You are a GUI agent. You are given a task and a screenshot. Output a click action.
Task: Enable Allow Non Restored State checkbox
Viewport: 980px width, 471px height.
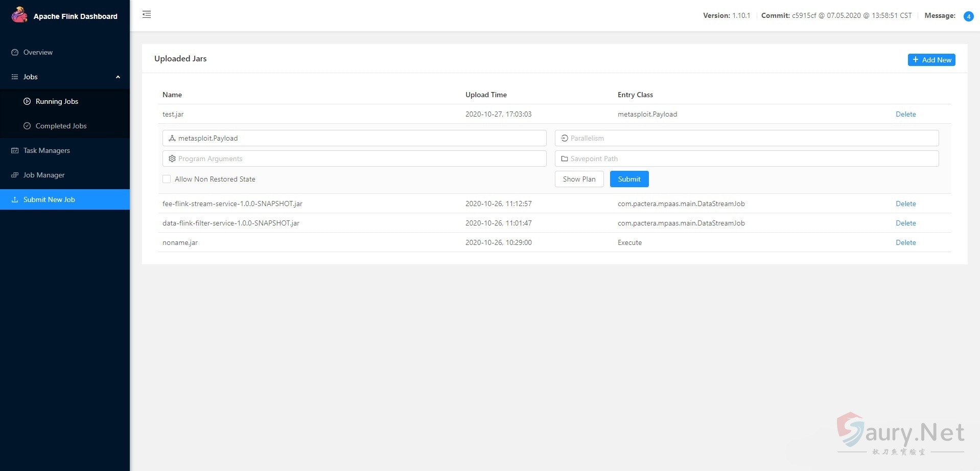point(167,179)
